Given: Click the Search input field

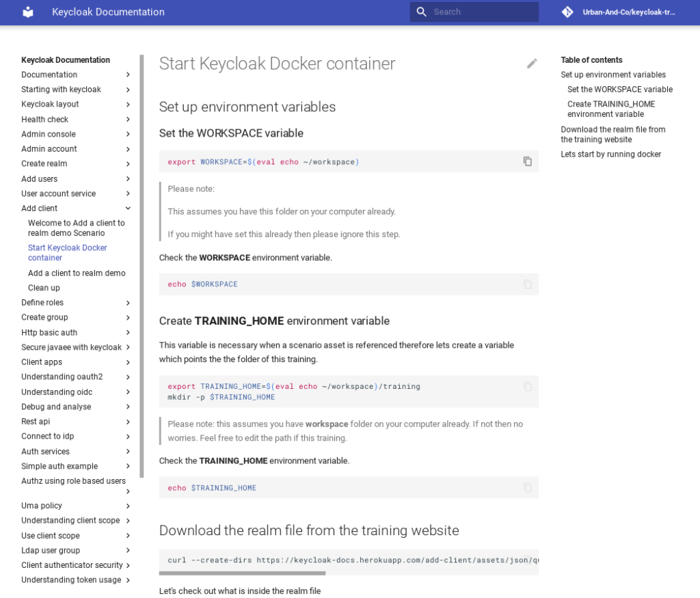Looking at the screenshot, I should [x=474, y=12].
